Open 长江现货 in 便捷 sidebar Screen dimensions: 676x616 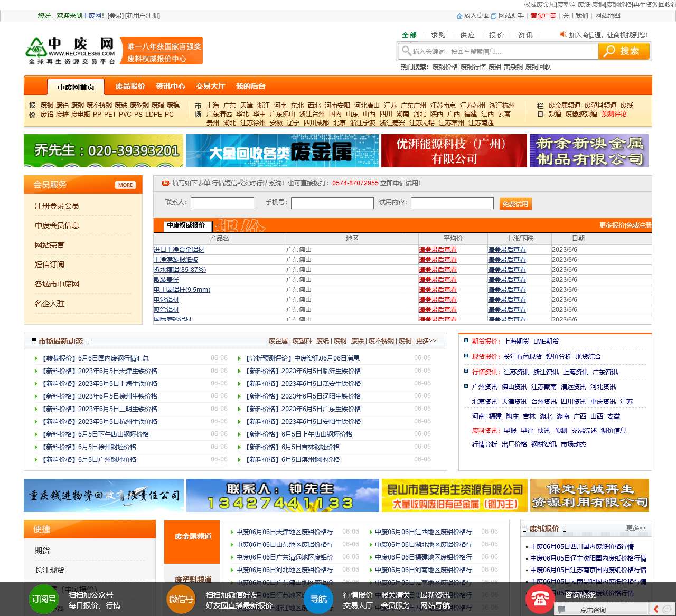[x=50, y=570]
